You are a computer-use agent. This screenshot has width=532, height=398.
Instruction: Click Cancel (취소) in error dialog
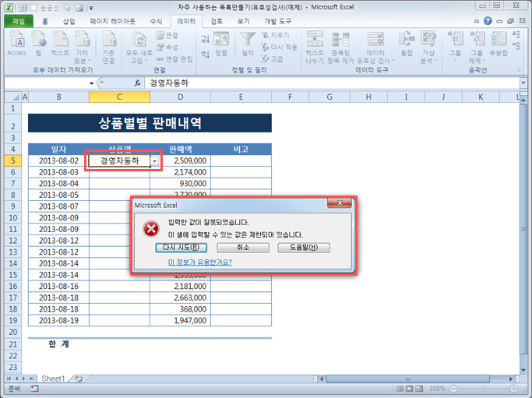(243, 248)
